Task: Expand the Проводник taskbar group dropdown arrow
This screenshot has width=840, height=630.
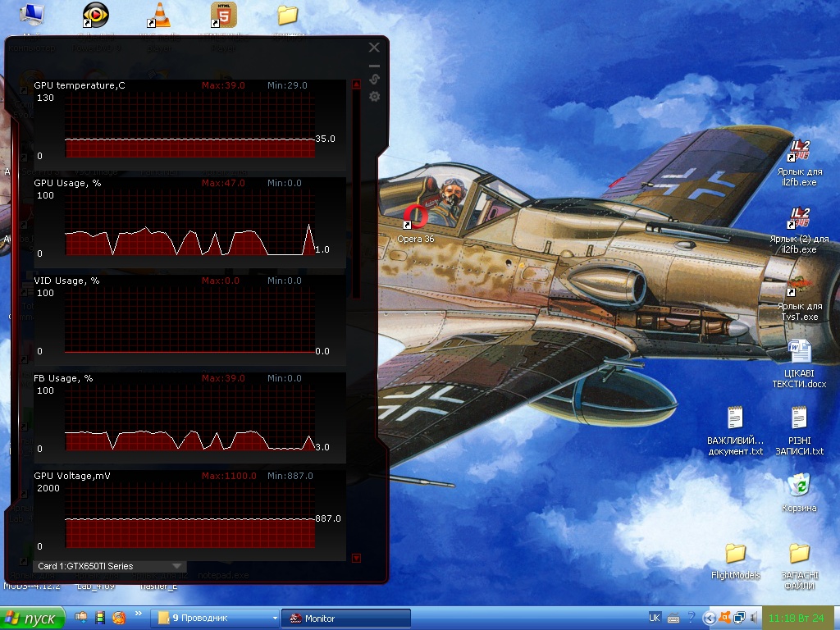Action: pyautogui.click(x=275, y=619)
